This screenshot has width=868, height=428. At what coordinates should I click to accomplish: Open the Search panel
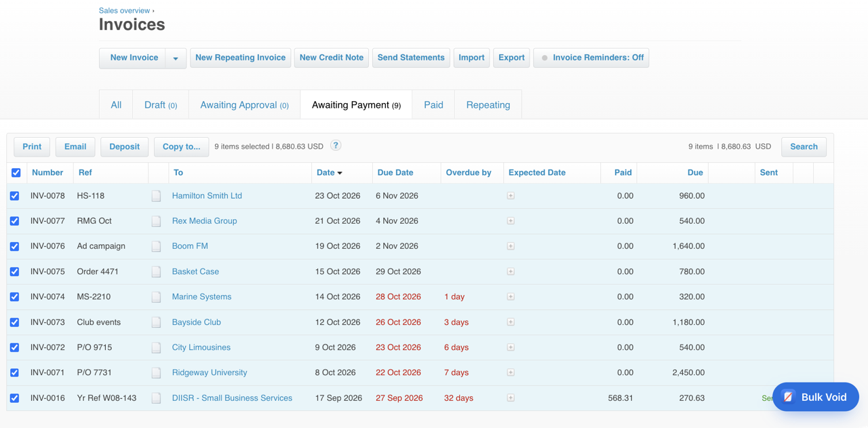[804, 147]
